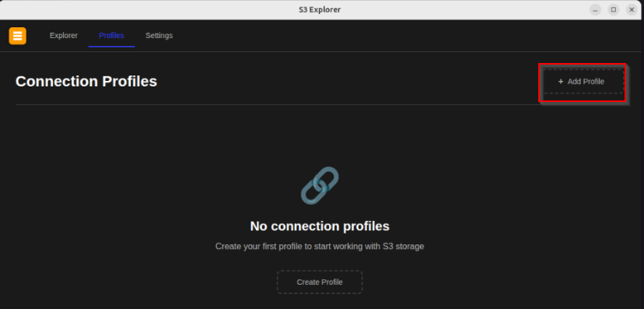
Task: Click the No connection profiles heading
Action: click(x=320, y=226)
